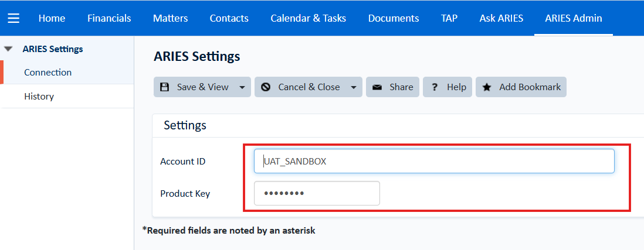Go to the Home tab
The height and width of the screenshot is (250, 644).
(x=52, y=19)
